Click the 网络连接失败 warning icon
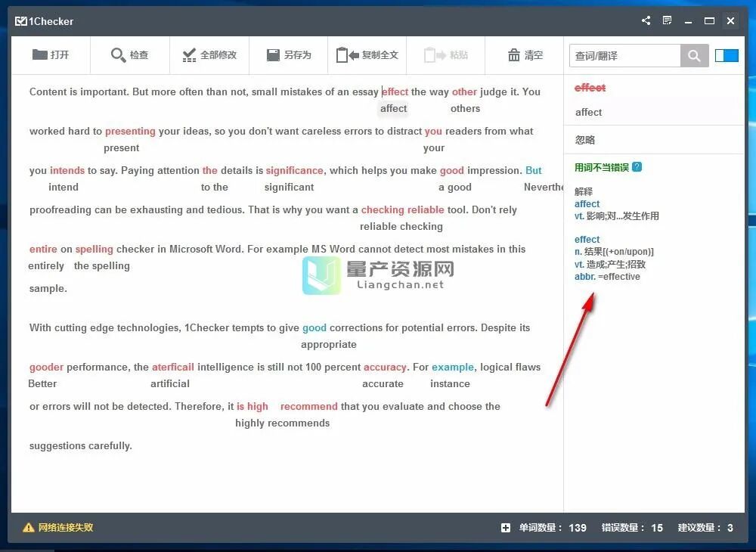This screenshot has width=756, height=552. (x=29, y=527)
